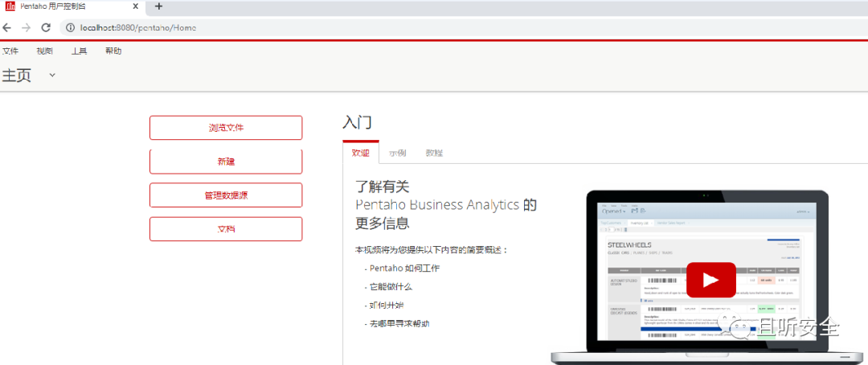Click the 主页 title label

pyautogui.click(x=17, y=75)
